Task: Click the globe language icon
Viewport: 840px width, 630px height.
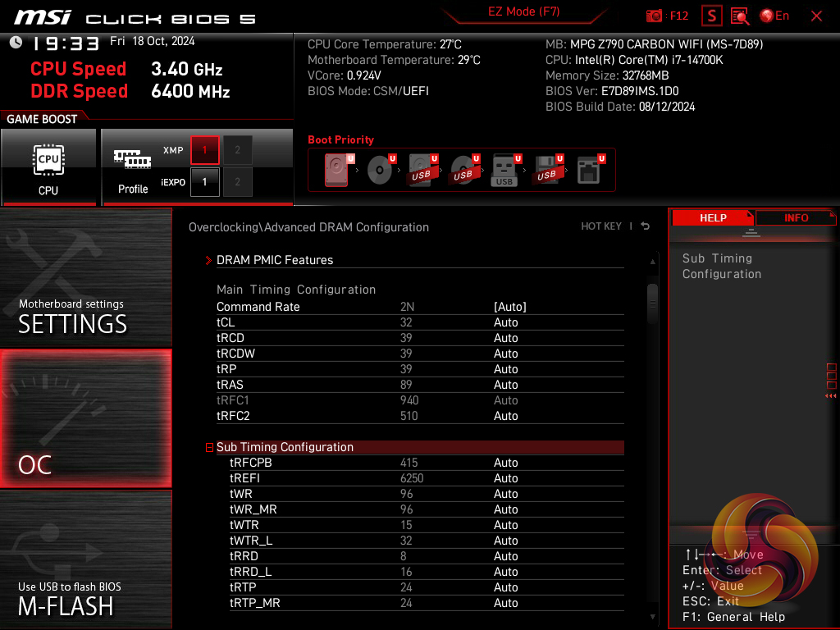Action: click(x=768, y=16)
